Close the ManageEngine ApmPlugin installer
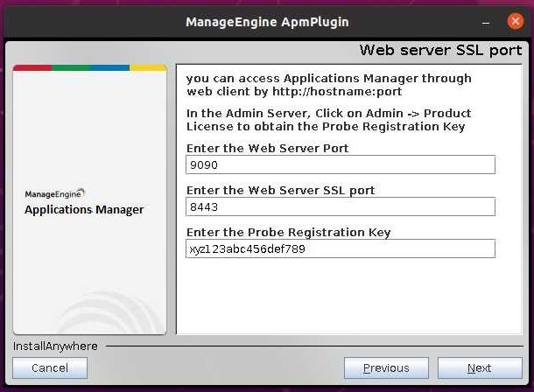 (514, 20)
